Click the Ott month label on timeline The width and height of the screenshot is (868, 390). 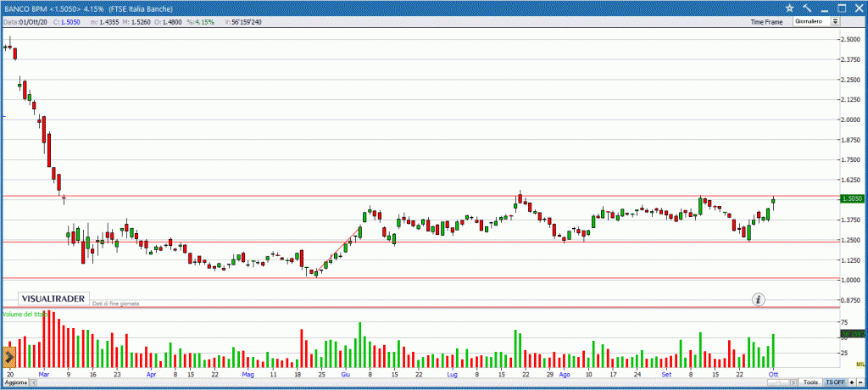click(773, 375)
